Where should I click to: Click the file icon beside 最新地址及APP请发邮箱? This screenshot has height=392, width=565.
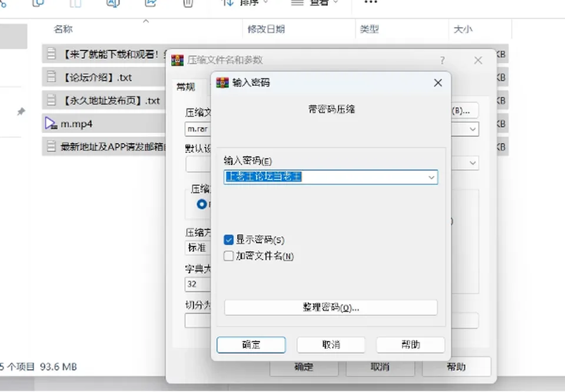[x=52, y=147]
